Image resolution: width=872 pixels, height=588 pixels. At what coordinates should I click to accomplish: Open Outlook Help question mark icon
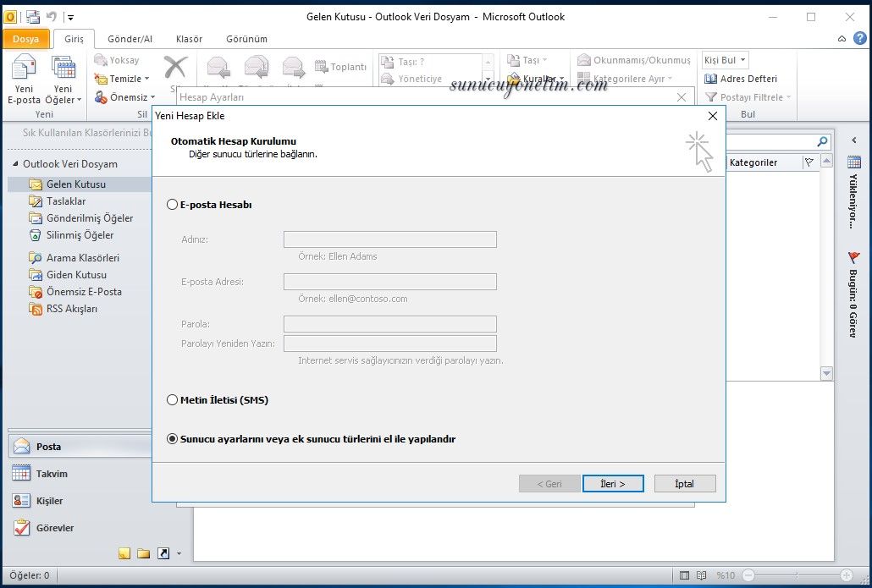tap(860, 38)
